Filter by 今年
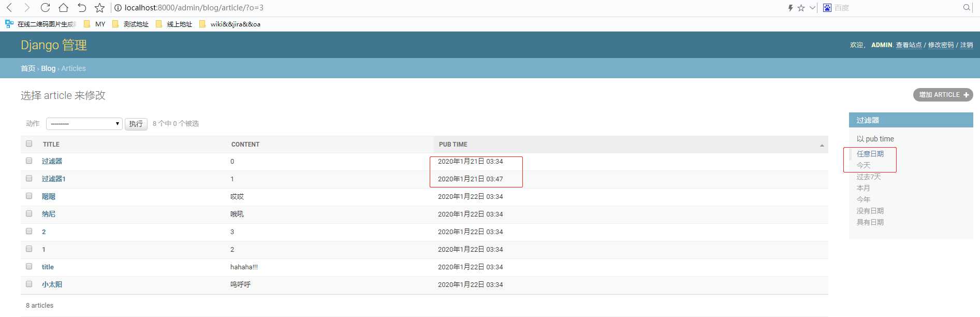The width and height of the screenshot is (980, 317). pyautogui.click(x=864, y=199)
